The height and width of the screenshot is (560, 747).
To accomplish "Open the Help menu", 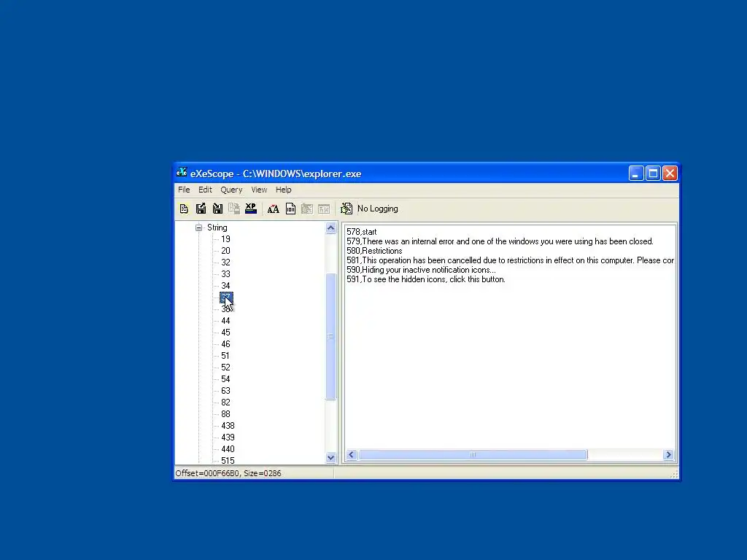I will click(x=284, y=190).
